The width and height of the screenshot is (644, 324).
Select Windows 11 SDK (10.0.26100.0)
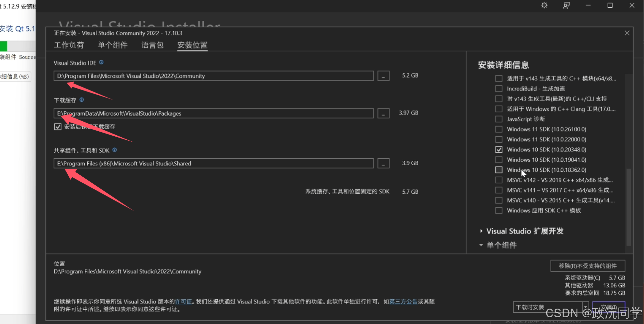click(499, 129)
